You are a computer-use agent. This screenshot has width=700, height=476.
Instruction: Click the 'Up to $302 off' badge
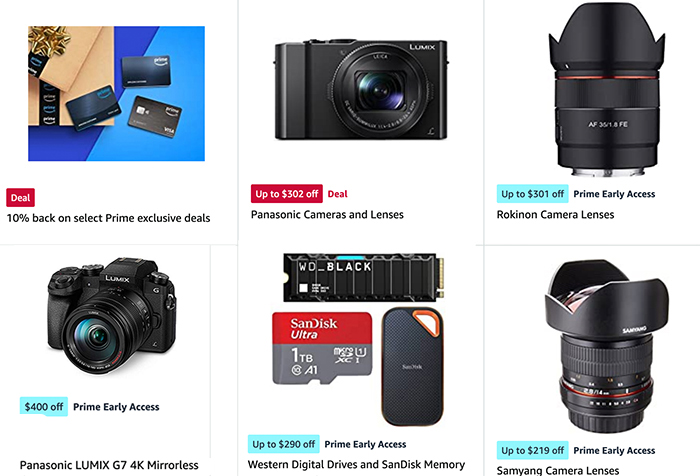tap(287, 194)
